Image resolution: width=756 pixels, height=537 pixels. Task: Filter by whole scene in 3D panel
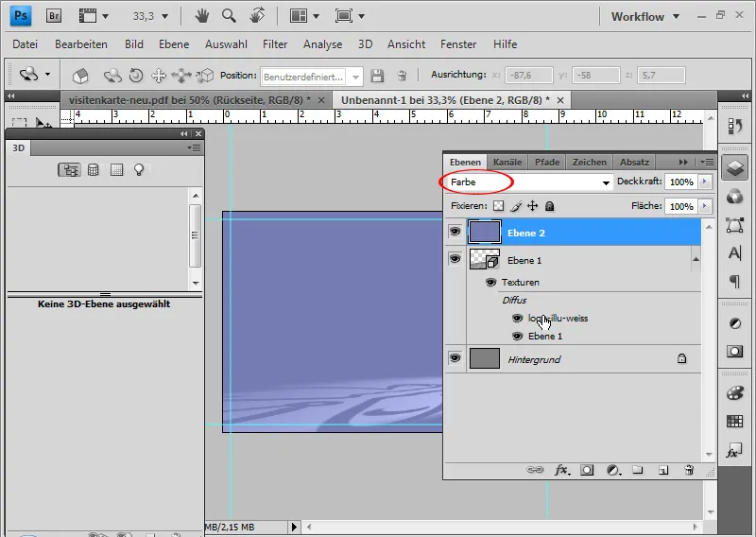(69, 170)
